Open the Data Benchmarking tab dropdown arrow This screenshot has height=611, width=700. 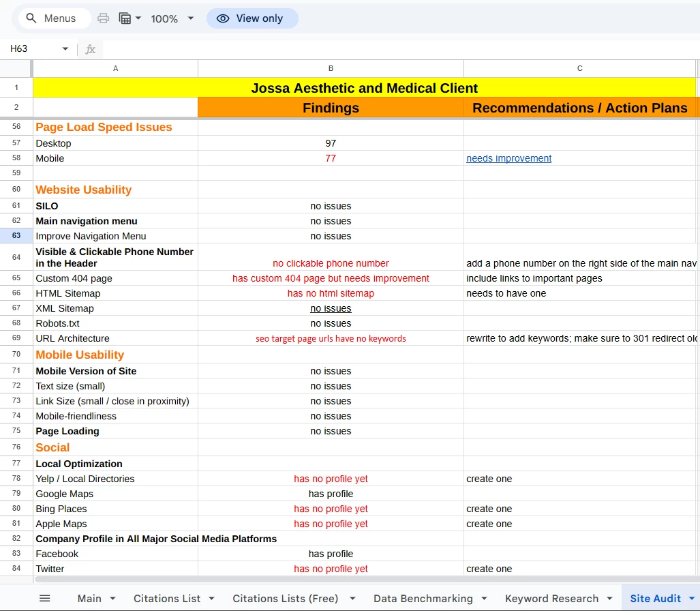pyautogui.click(x=485, y=599)
